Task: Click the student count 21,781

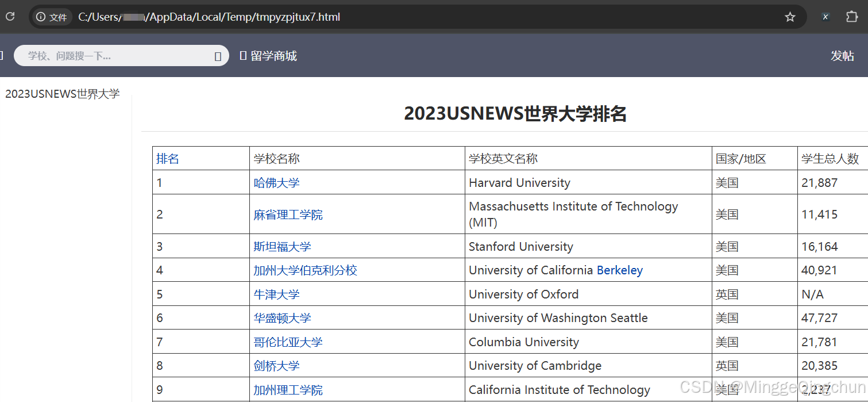Action: [820, 342]
